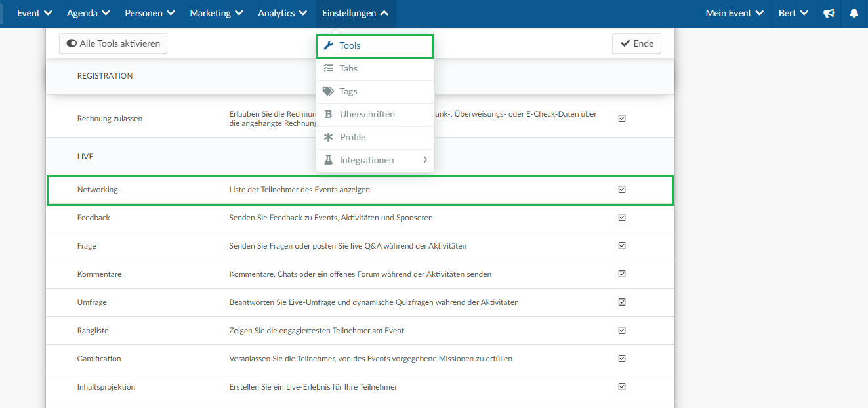The height and width of the screenshot is (408, 868).
Task: Expand the Marketing menu
Action: point(217,13)
